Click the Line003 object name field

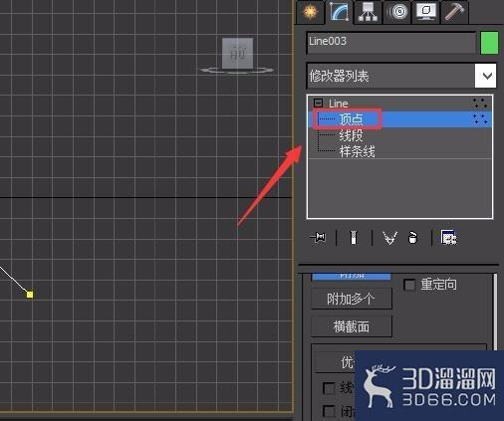[x=390, y=42]
